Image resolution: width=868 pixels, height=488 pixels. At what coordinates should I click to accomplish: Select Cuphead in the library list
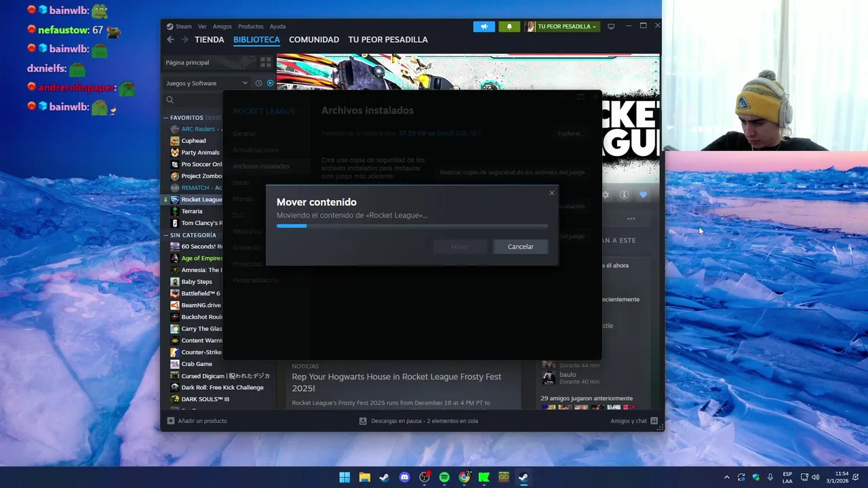point(193,141)
